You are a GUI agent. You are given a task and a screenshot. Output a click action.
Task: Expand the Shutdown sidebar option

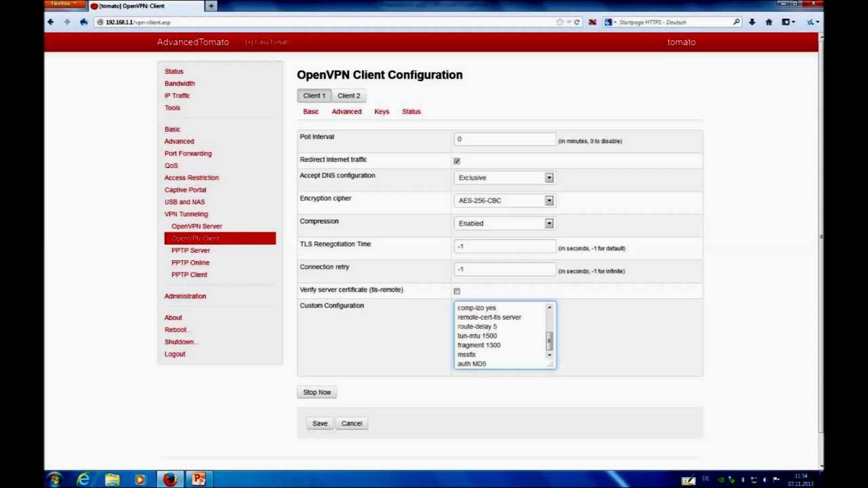click(x=180, y=342)
